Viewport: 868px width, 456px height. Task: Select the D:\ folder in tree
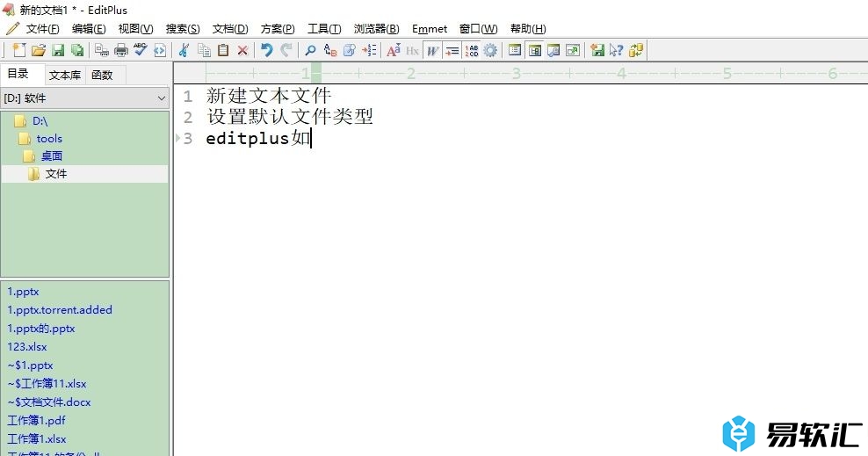click(40, 120)
